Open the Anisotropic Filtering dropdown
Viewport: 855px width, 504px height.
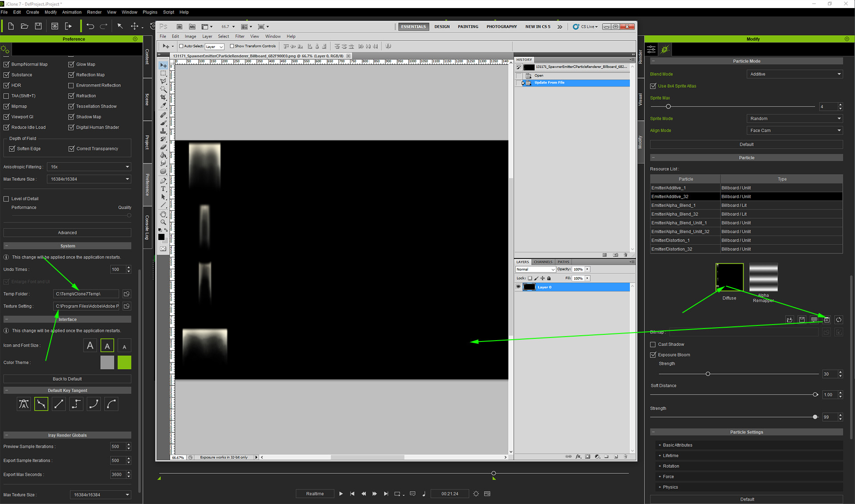click(x=90, y=167)
